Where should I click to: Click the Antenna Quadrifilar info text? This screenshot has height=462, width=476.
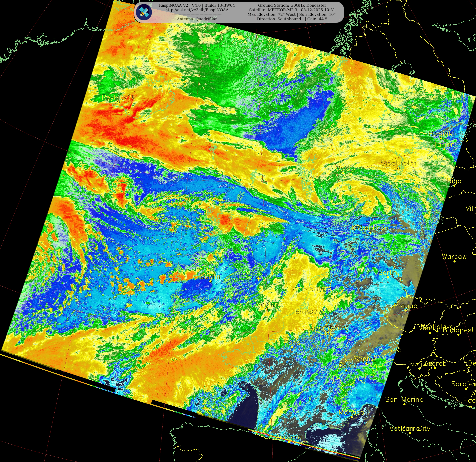[x=197, y=19]
